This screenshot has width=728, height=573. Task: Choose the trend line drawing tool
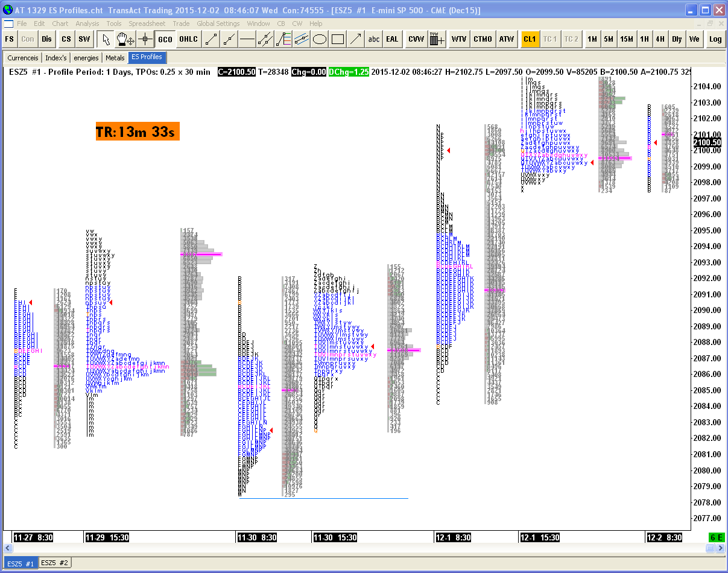pos(211,39)
